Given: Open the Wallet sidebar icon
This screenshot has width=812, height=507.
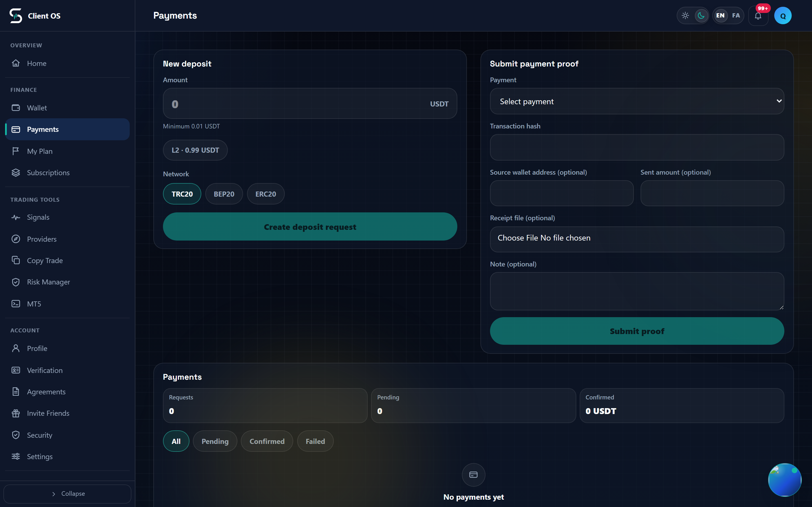Looking at the screenshot, I should (x=16, y=108).
